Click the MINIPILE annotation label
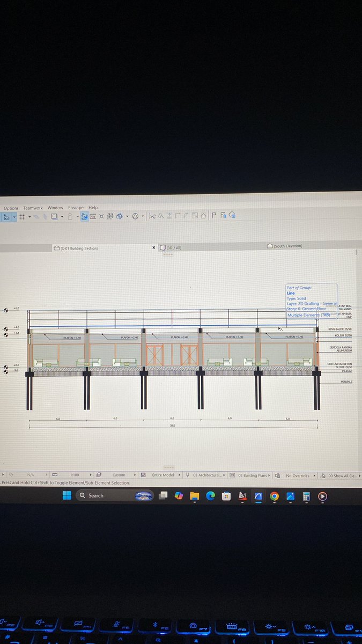362x644 pixels. click(x=346, y=382)
